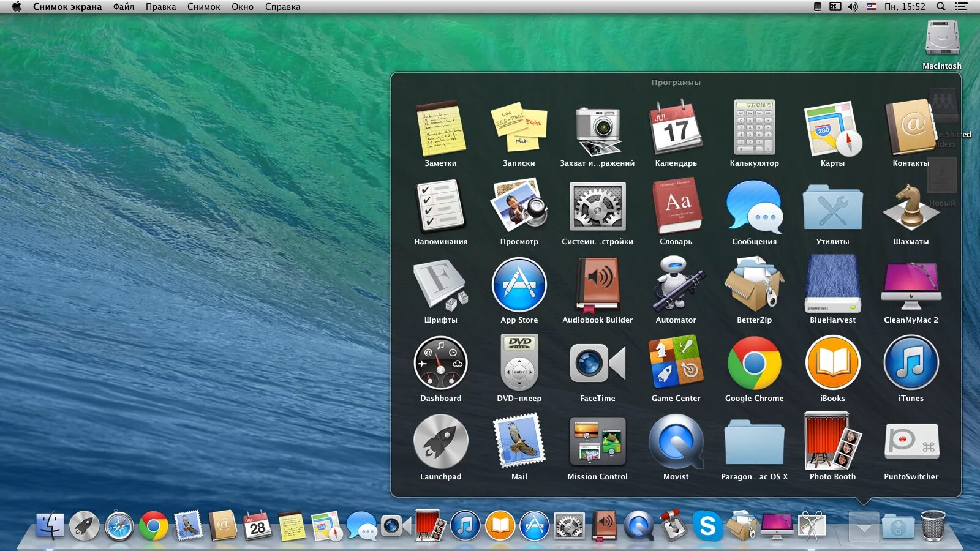
Task: Open iTunes in the Dock
Action: click(x=466, y=526)
